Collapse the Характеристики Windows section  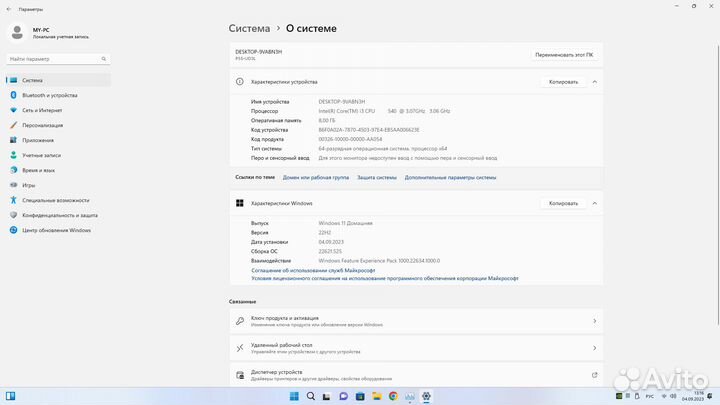[x=595, y=203]
